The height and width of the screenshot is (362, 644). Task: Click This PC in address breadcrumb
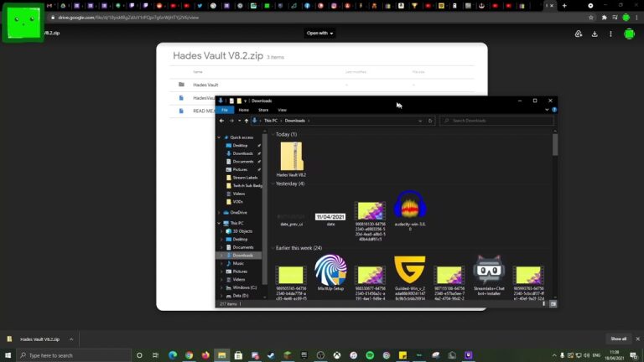[271, 121]
